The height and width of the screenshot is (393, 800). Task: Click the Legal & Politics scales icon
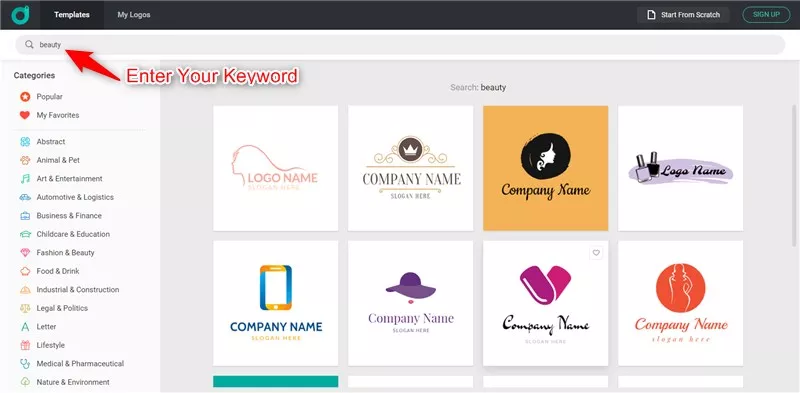(x=25, y=308)
